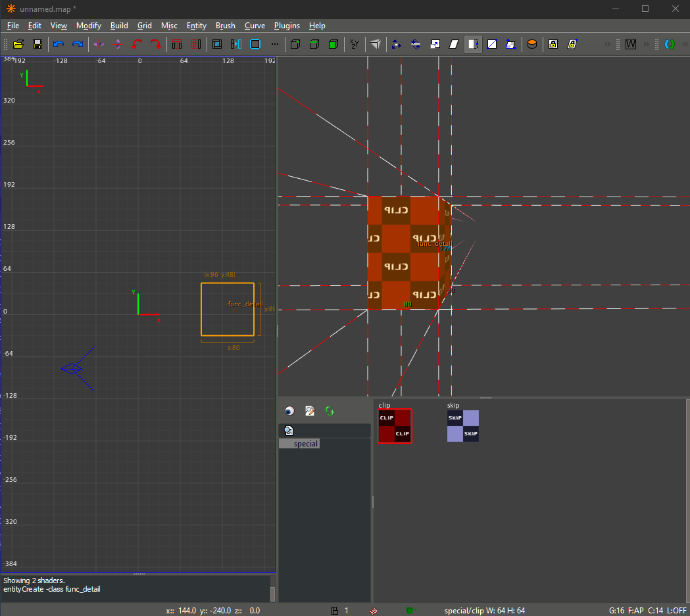The image size is (690, 616).
Task: Click the Open map folder icon
Action: click(x=18, y=44)
